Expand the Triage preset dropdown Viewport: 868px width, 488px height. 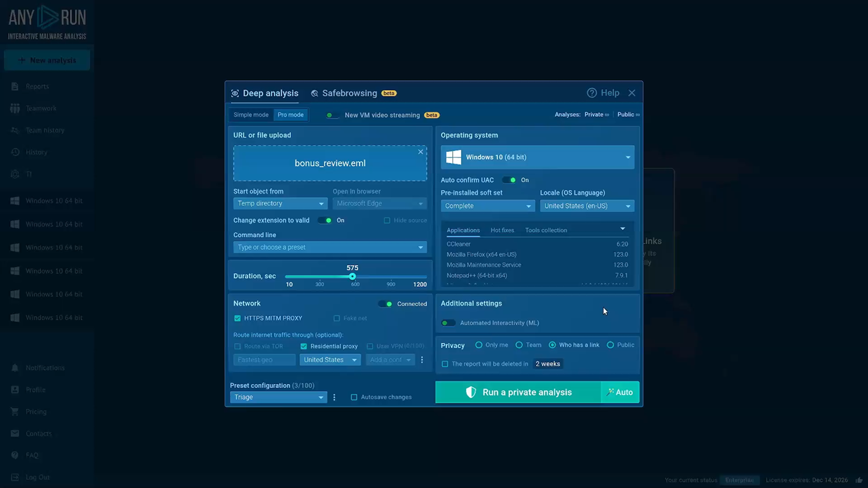click(x=278, y=397)
